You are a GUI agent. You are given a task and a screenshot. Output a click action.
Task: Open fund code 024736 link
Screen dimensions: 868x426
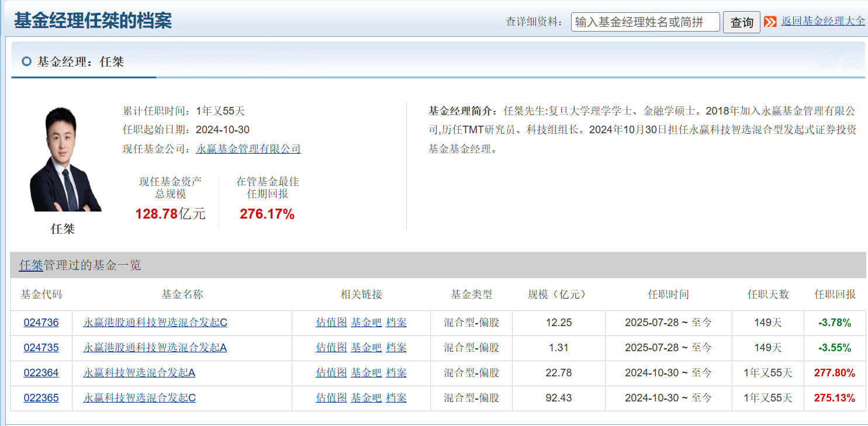(x=41, y=323)
